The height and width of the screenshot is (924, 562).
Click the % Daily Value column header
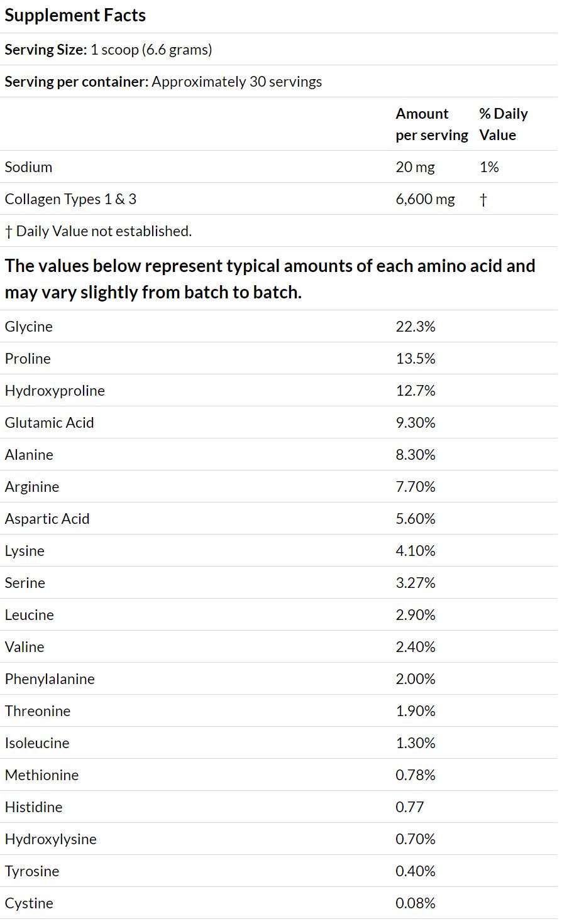click(x=504, y=124)
